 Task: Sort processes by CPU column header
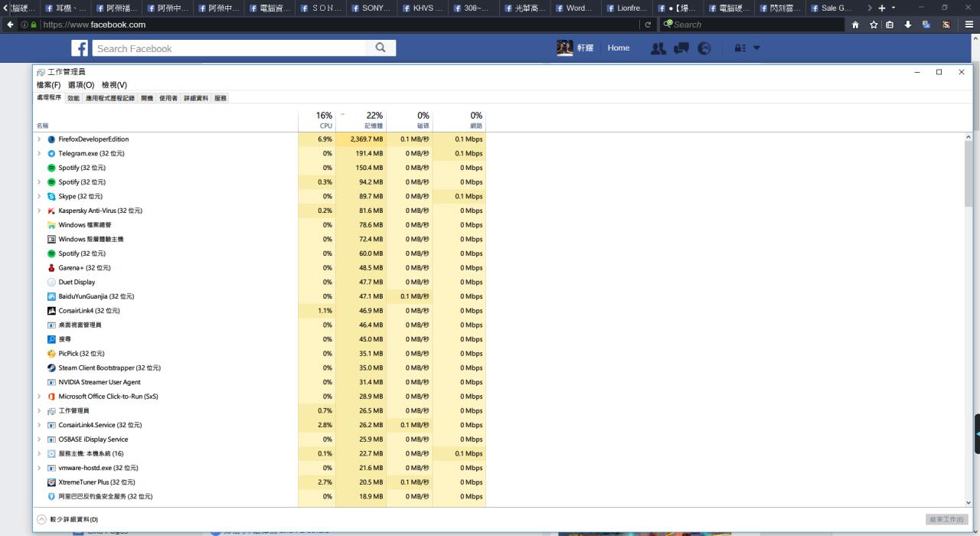pos(325,120)
